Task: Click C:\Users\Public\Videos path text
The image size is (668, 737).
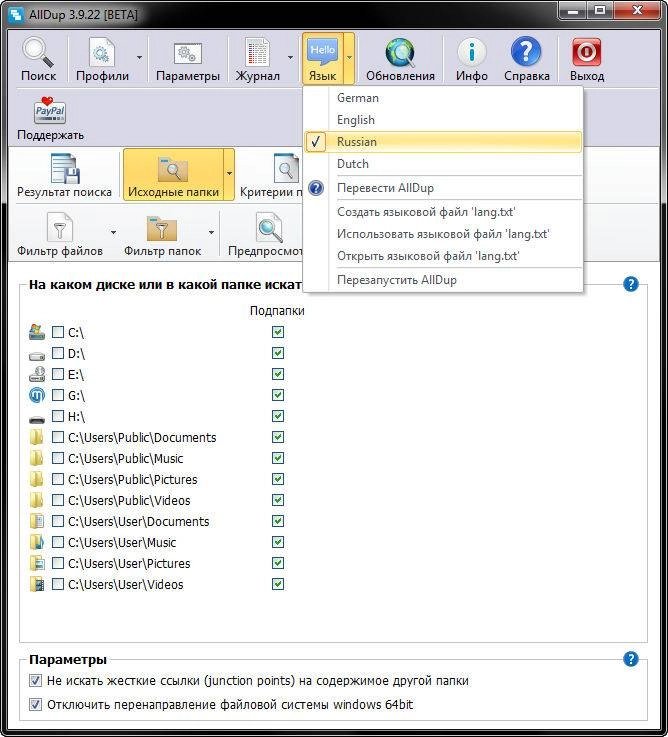Action: (x=129, y=500)
